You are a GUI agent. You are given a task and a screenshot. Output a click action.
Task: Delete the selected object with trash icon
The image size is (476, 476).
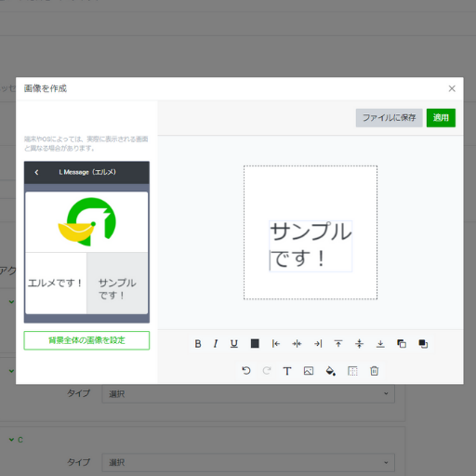point(374,371)
